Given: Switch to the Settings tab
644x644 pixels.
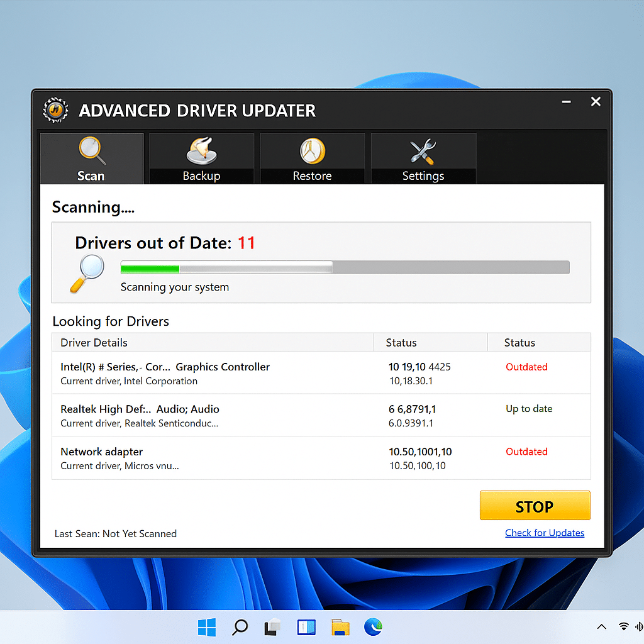Looking at the screenshot, I should [x=423, y=158].
